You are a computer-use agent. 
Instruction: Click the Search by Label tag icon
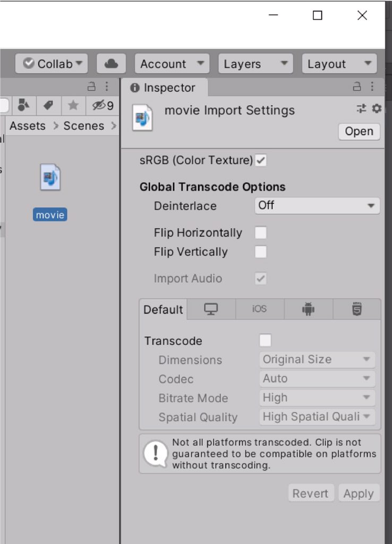(x=48, y=105)
